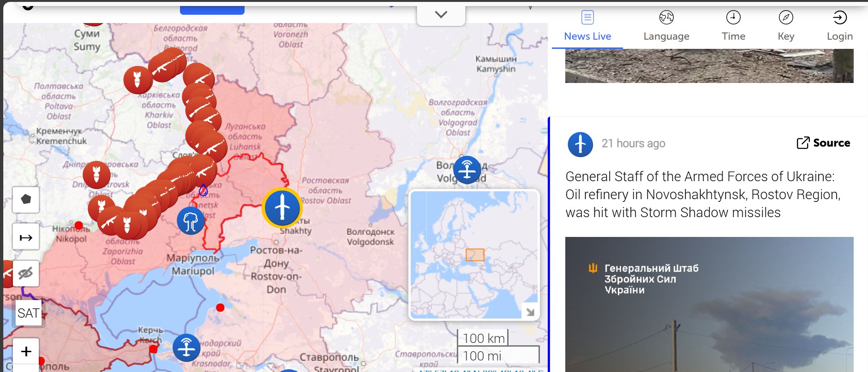Open the map Key tab
The image size is (868, 372).
pos(786,27)
